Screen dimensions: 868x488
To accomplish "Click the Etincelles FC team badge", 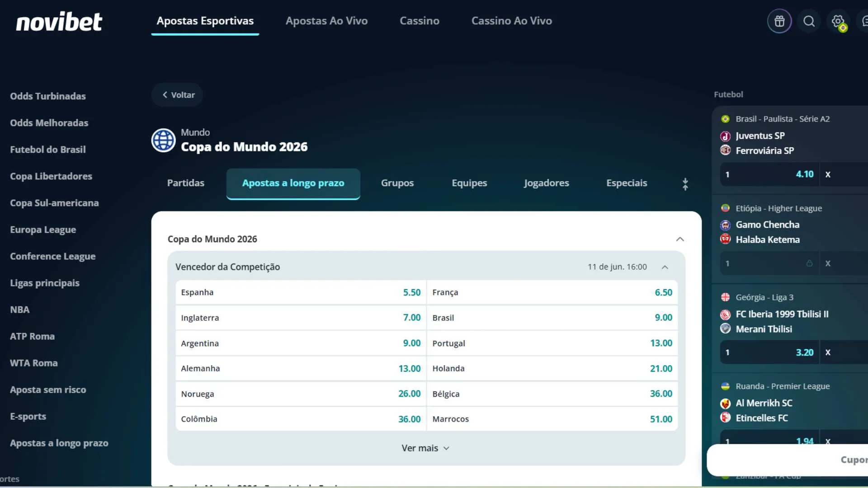I will 726,418.
